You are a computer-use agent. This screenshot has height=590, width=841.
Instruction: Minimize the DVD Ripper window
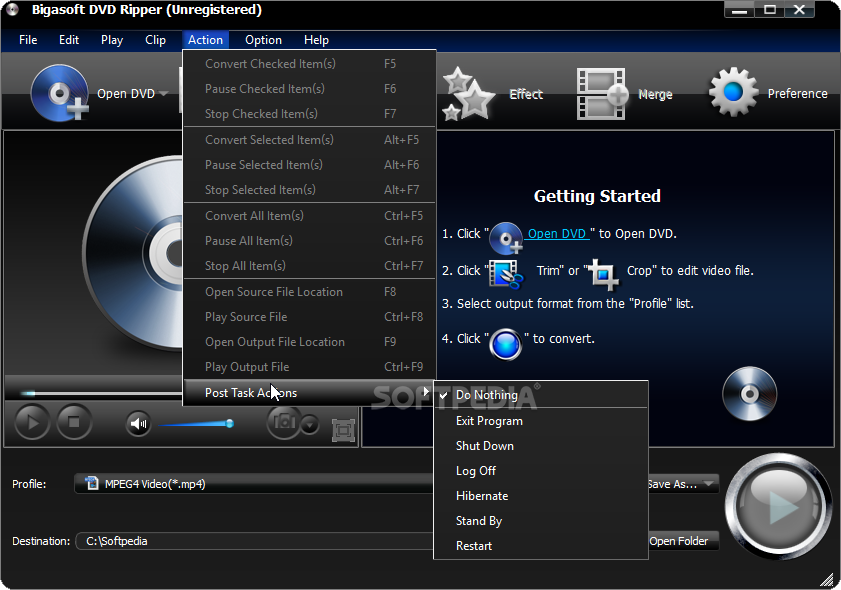(x=739, y=10)
